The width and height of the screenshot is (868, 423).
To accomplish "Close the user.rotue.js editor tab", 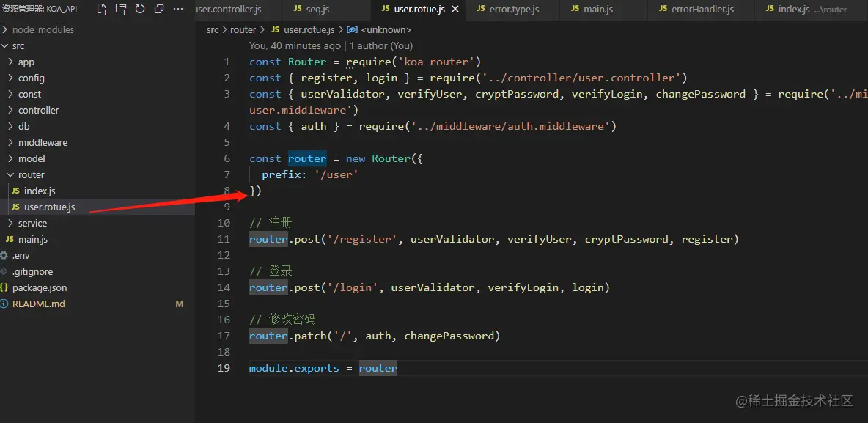I will (455, 10).
